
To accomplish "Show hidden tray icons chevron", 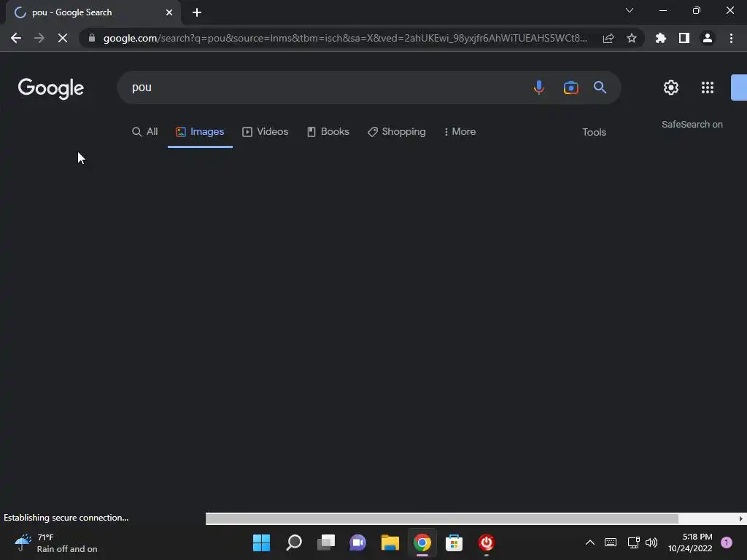I will pos(589,542).
